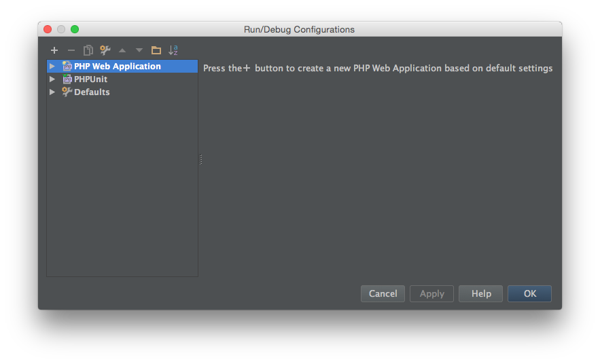Expand the PHP Web Application node
The height and width of the screenshot is (364, 600).
tap(52, 66)
